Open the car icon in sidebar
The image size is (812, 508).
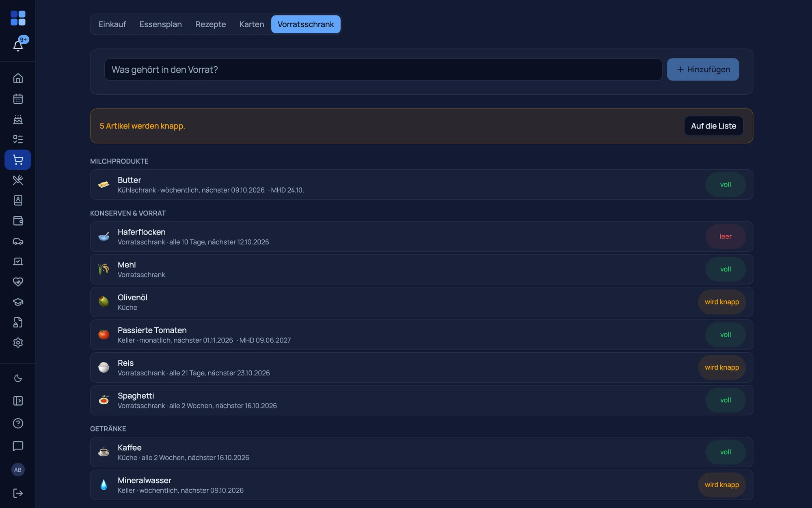coord(18,241)
